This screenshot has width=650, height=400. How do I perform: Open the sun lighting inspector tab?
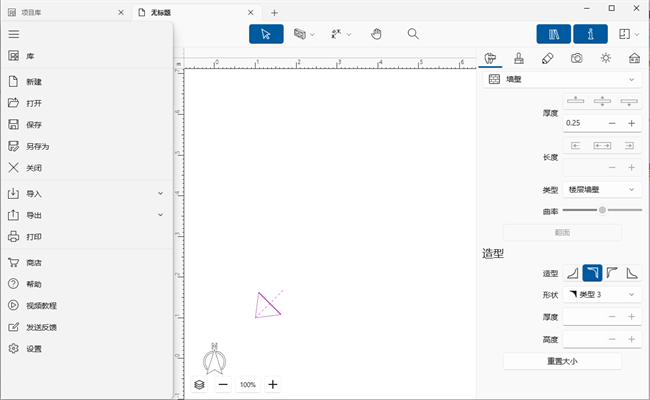point(606,58)
